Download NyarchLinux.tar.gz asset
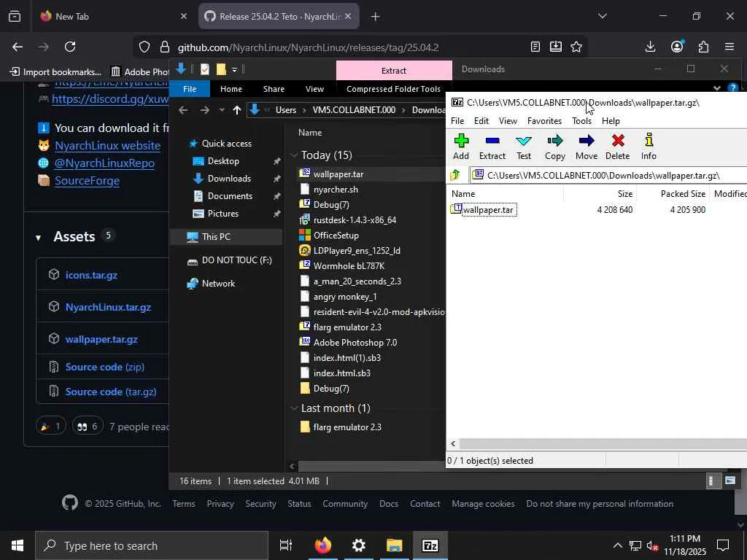The height and width of the screenshot is (560, 747). coord(108,307)
